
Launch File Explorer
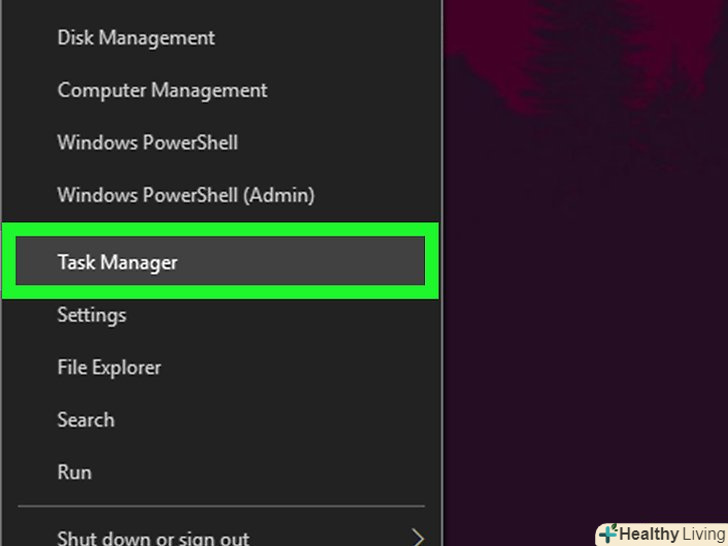pos(109,367)
